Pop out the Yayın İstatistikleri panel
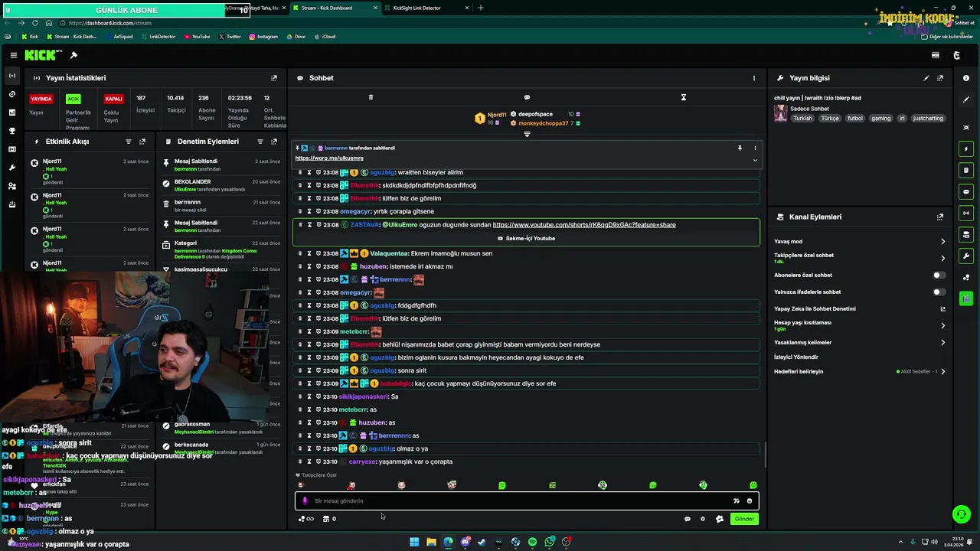The image size is (980, 551). 274,78
